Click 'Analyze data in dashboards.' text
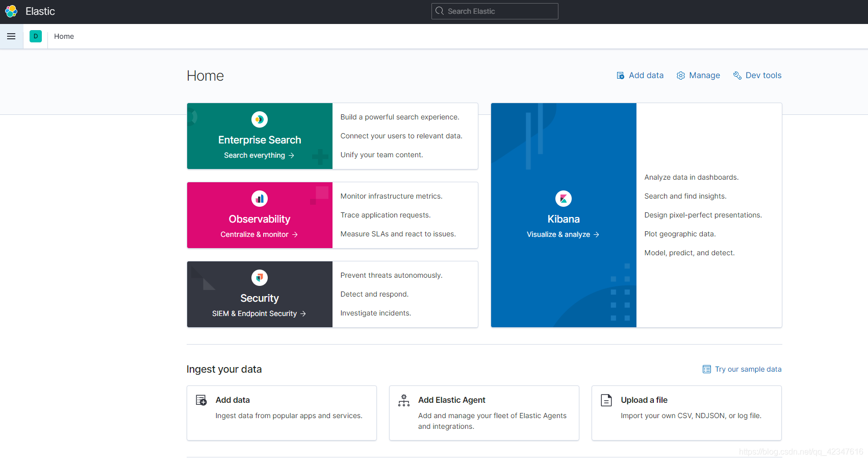 tap(692, 177)
